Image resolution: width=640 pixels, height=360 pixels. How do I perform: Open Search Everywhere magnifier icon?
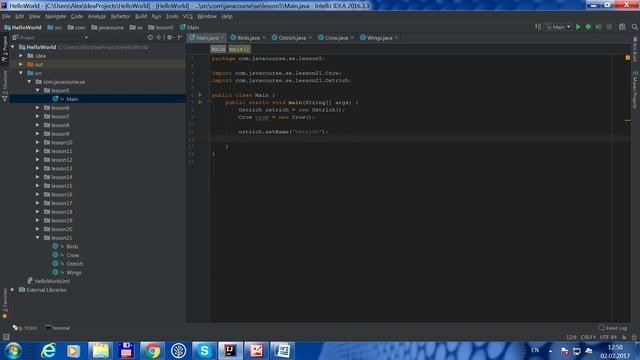(x=635, y=27)
